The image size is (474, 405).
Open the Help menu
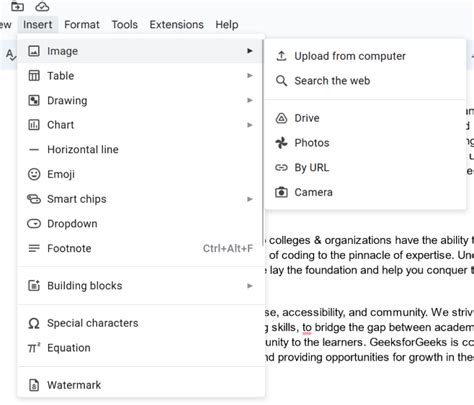pos(227,24)
